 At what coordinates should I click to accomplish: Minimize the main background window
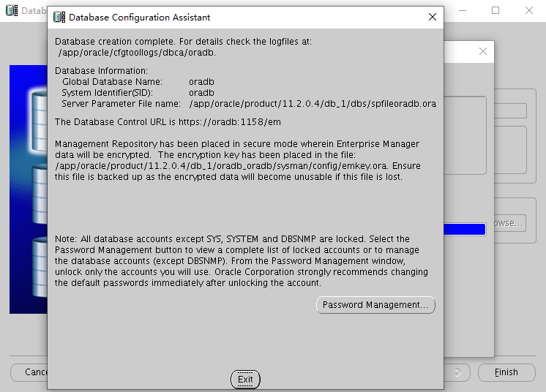click(463, 10)
